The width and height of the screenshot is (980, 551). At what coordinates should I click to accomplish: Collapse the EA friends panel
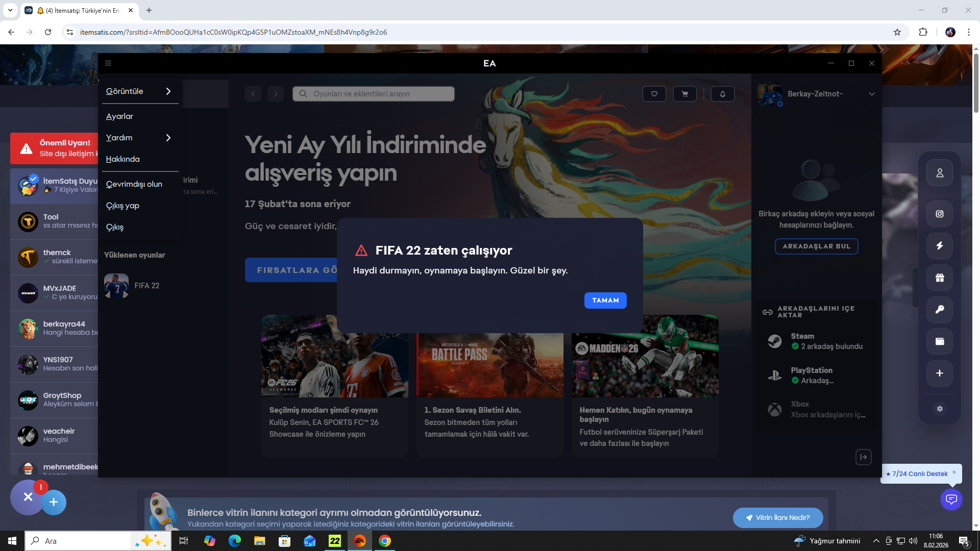pyautogui.click(x=864, y=457)
